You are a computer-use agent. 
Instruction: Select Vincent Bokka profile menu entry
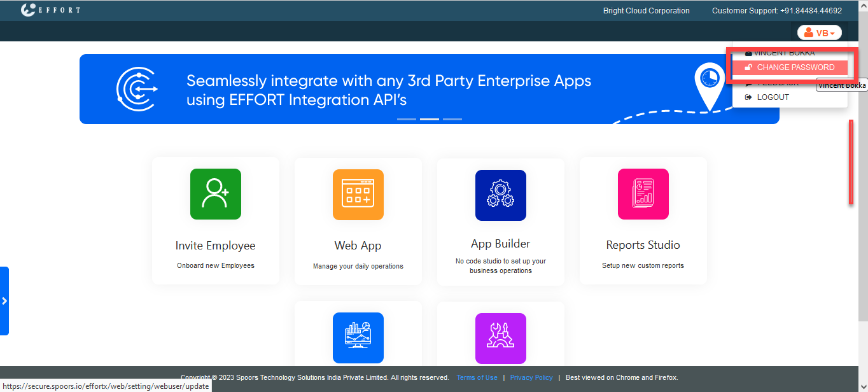[x=783, y=53]
